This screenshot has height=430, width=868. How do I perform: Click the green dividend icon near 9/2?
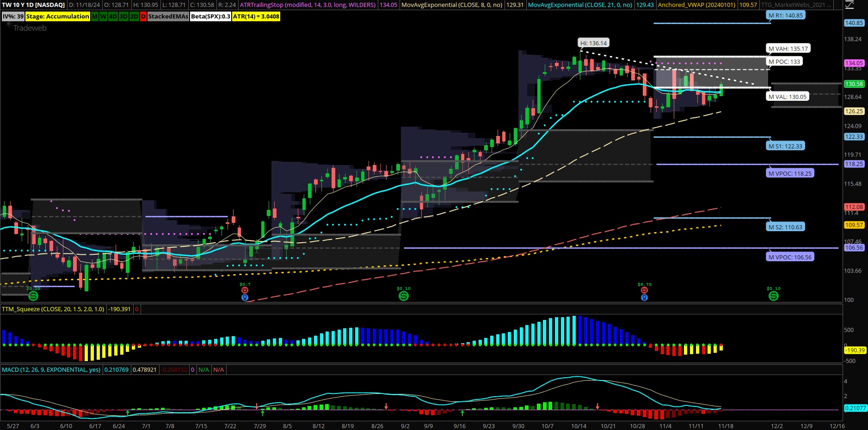tap(404, 296)
